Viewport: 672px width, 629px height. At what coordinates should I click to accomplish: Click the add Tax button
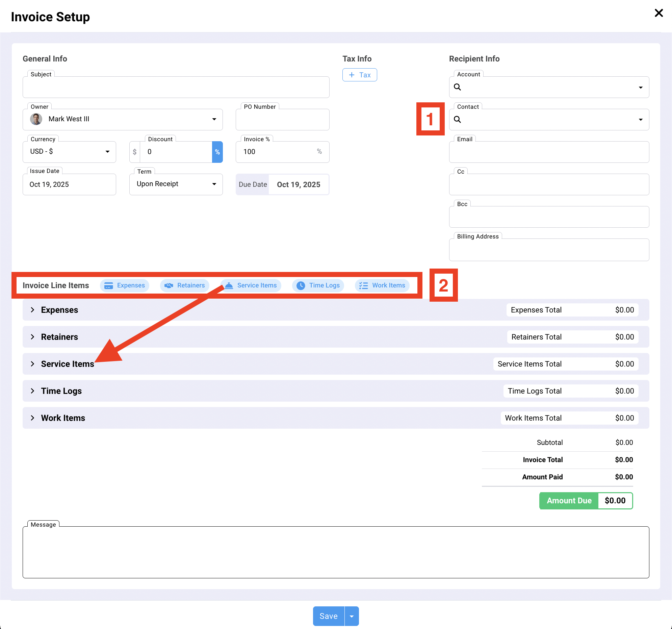[x=359, y=75]
